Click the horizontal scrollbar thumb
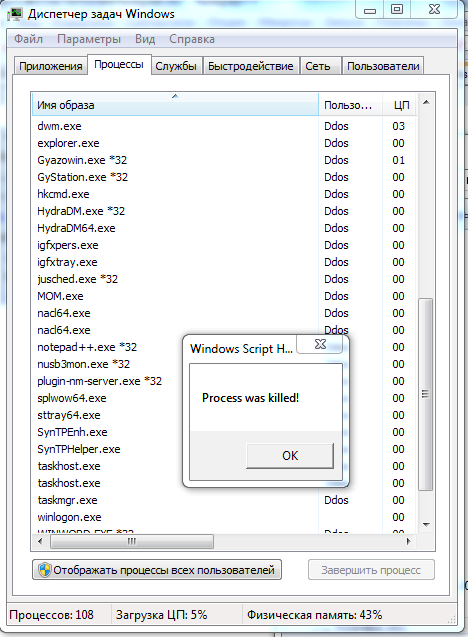 click(132, 541)
